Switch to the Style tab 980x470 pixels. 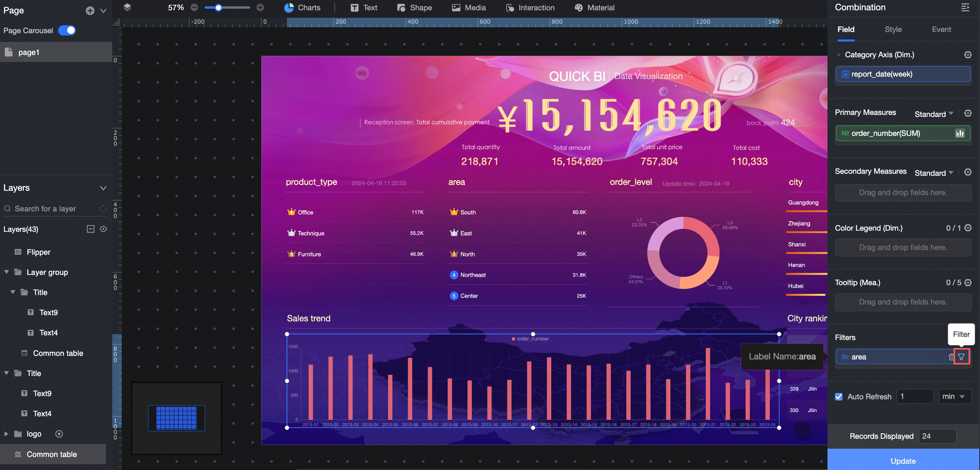pyautogui.click(x=893, y=30)
